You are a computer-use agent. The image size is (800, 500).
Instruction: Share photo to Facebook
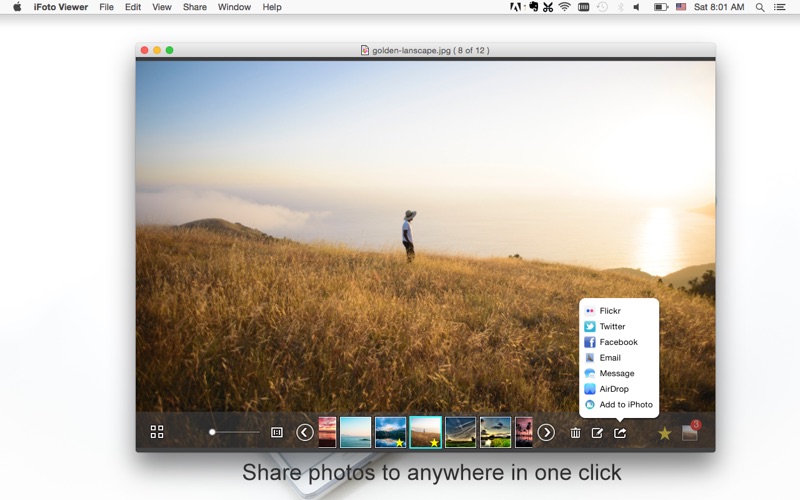pyautogui.click(x=619, y=342)
